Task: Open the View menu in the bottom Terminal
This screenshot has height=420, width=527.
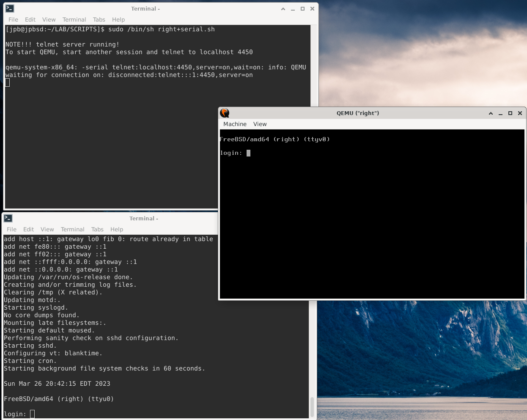Action: tap(47, 229)
